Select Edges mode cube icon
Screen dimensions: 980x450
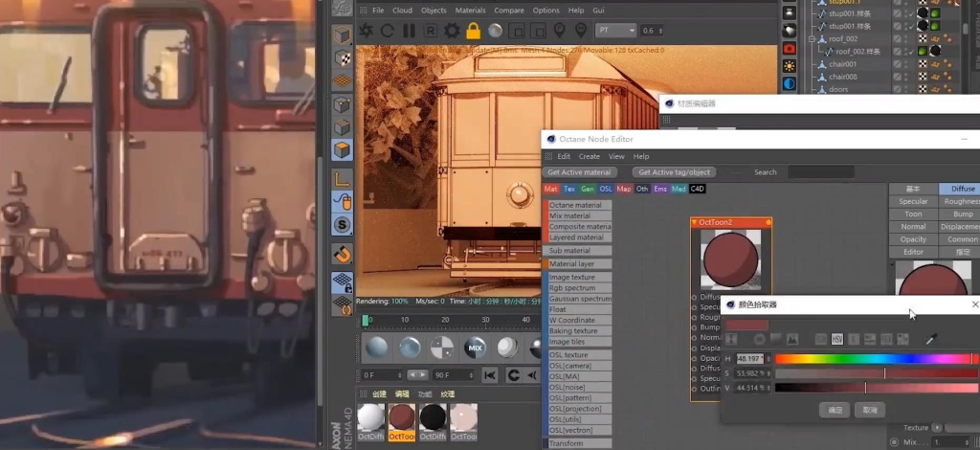click(x=342, y=127)
